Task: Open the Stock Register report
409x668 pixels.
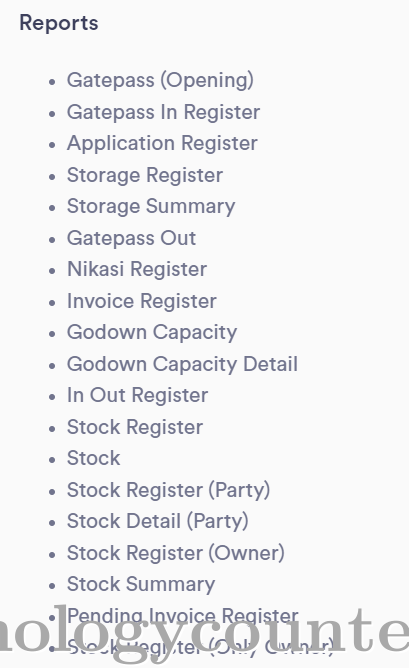Action: point(135,427)
